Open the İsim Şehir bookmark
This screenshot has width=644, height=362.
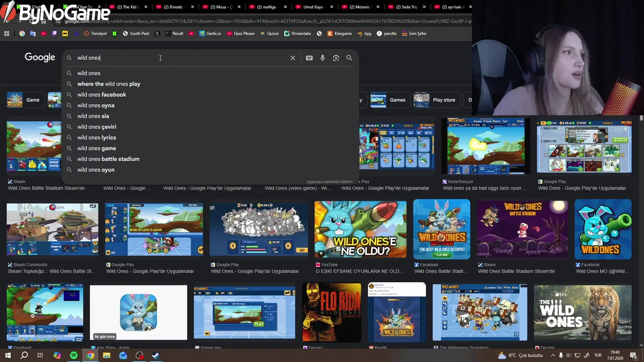click(x=414, y=34)
